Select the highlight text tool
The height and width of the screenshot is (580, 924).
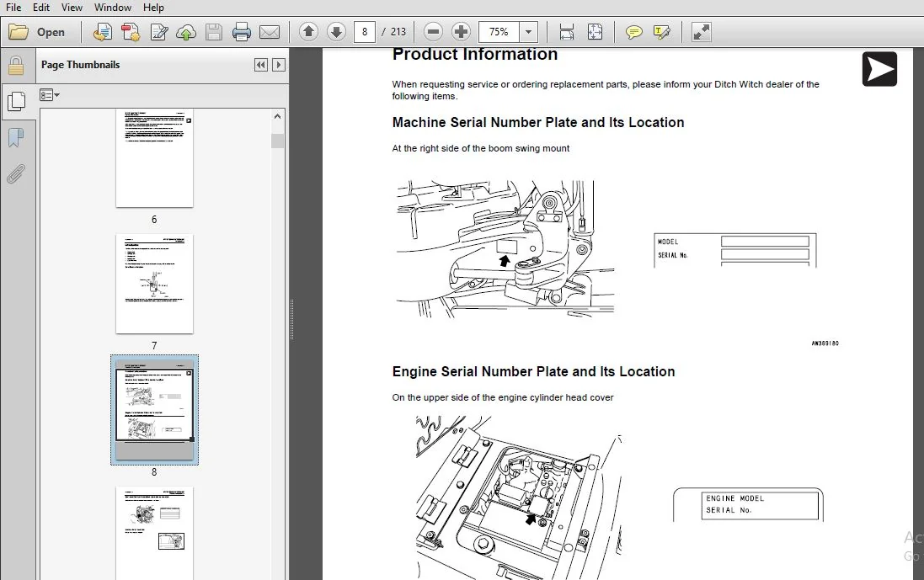pyautogui.click(x=662, y=32)
